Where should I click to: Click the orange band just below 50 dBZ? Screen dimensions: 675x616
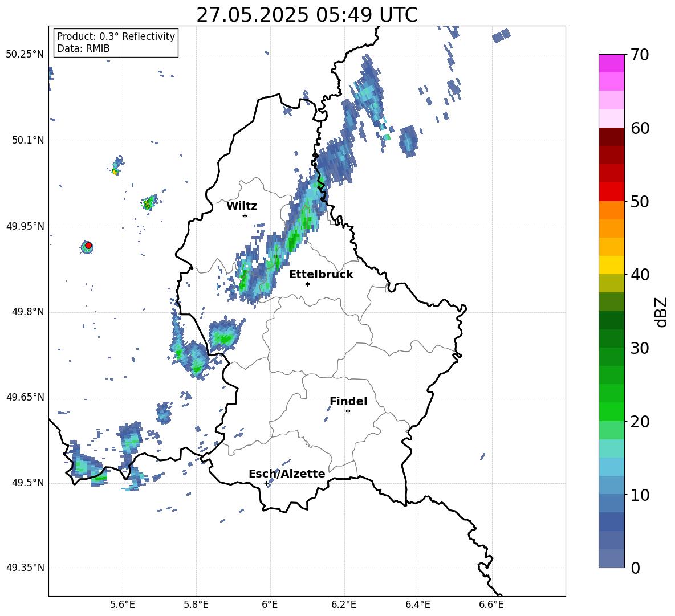611,210
